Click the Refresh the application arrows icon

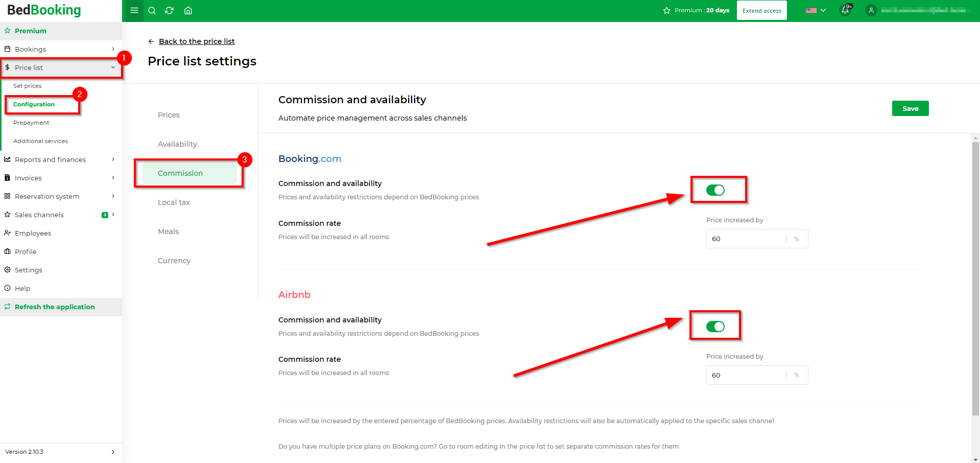click(x=7, y=307)
